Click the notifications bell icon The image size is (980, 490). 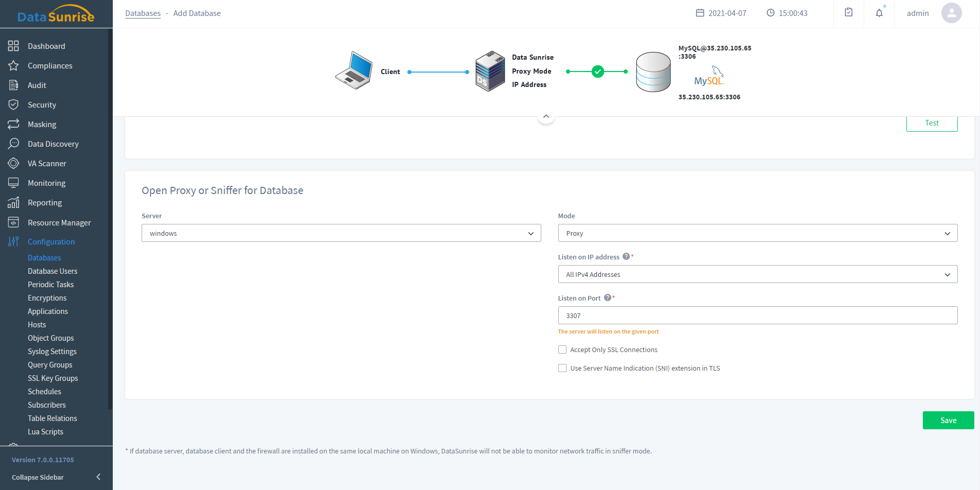(x=879, y=13)
